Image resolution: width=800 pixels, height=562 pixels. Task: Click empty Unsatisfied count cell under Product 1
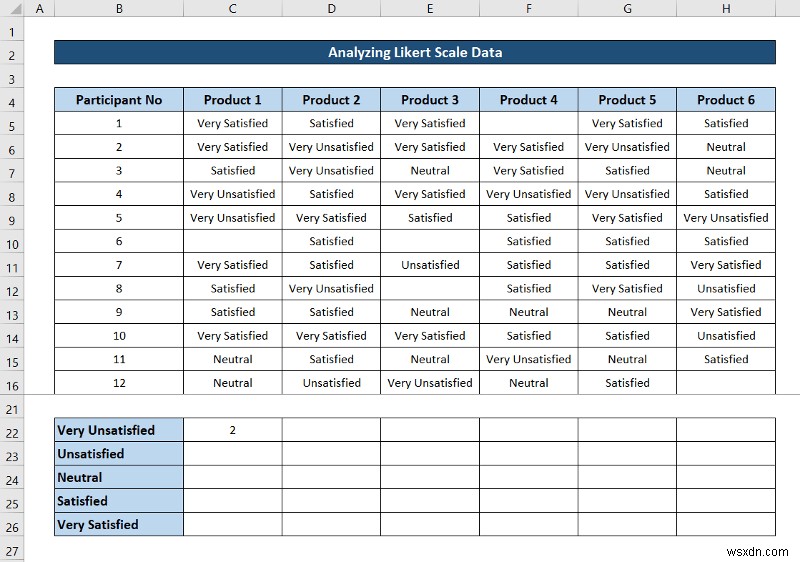[x=233, y=453]
